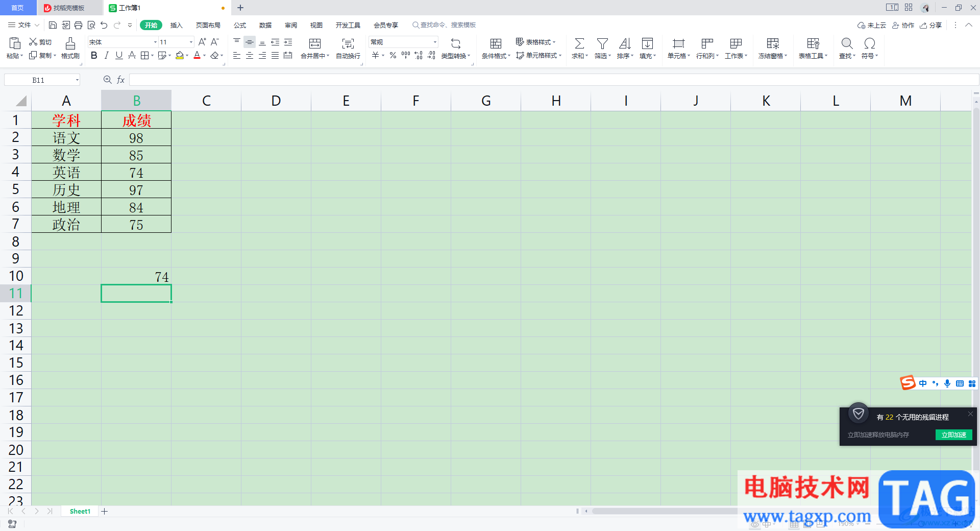Click the currency ¥ format icon
Viewport: 980px width, 531px height.
click(x=375, y=55)
